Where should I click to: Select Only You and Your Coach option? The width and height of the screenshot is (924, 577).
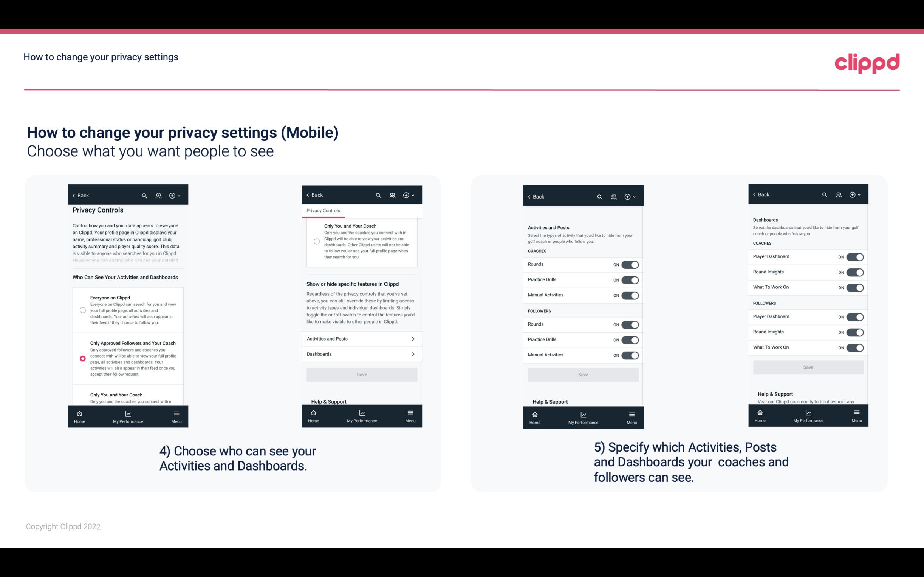[x=82, y=398]
